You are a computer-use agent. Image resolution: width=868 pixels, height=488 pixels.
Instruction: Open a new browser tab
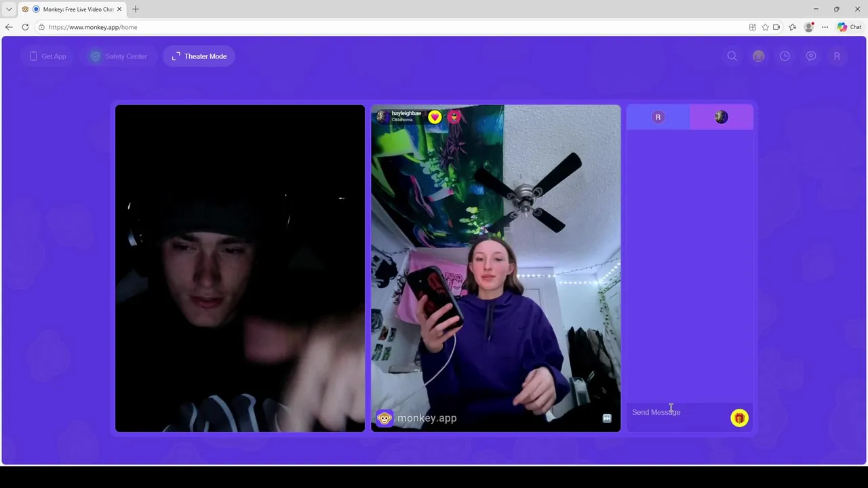136,9
